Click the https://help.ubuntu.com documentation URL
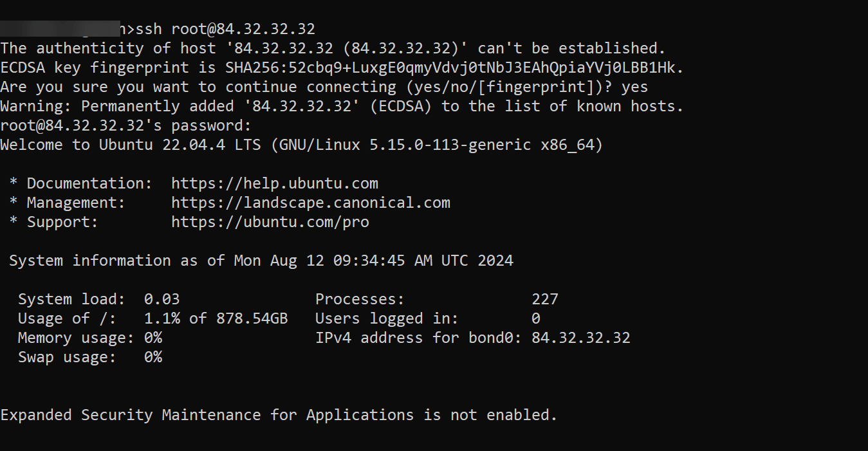 point(274,183)
